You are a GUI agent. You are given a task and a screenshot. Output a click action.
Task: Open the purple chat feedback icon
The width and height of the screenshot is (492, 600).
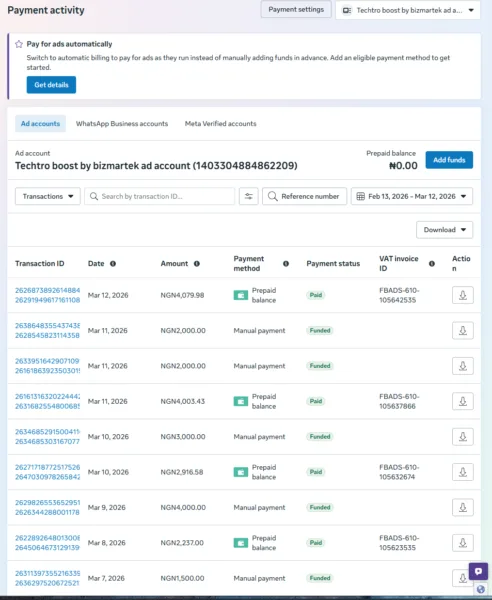(478, 572)
